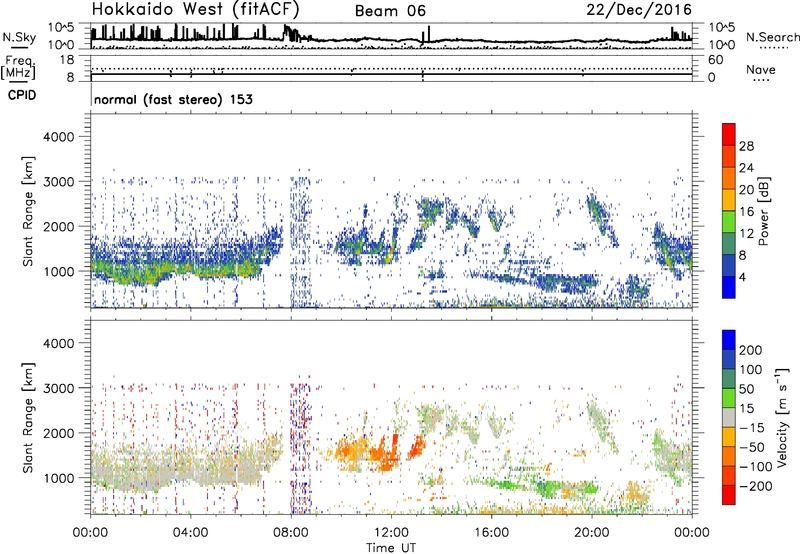Click the '-200' tick on the velocity scale

point(756,486)
